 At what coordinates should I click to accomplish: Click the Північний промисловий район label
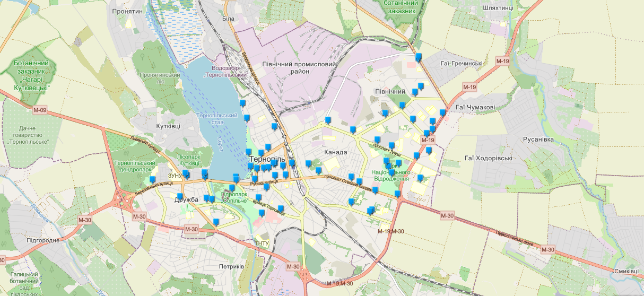(x=299, y=67)
